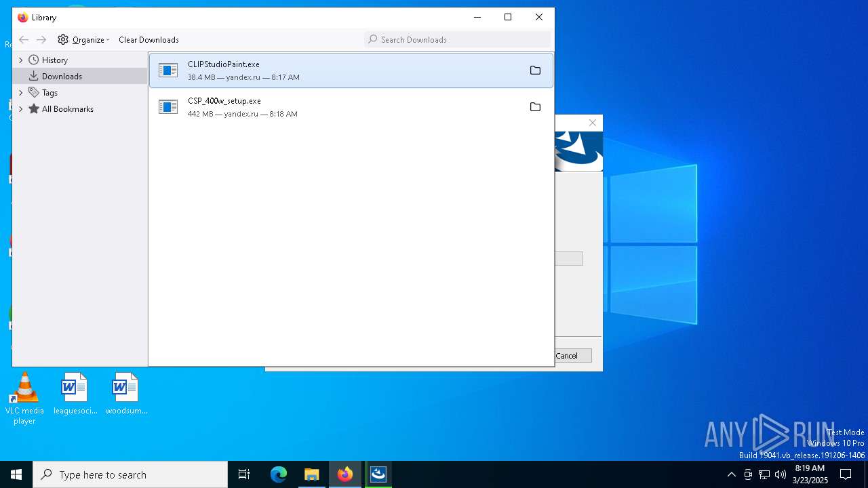Click the system tray icon left of network
Viewport: 868px width, 488px height.
coord(747,474)
